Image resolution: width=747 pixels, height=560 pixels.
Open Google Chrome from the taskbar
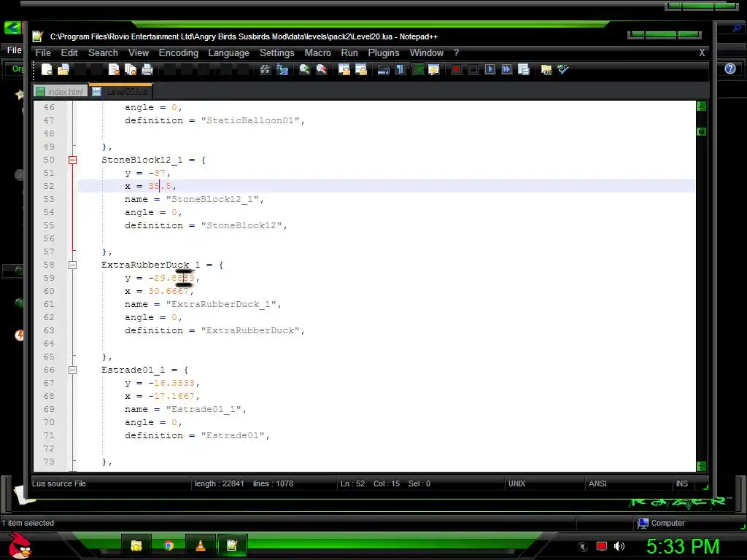coord(169,545)
